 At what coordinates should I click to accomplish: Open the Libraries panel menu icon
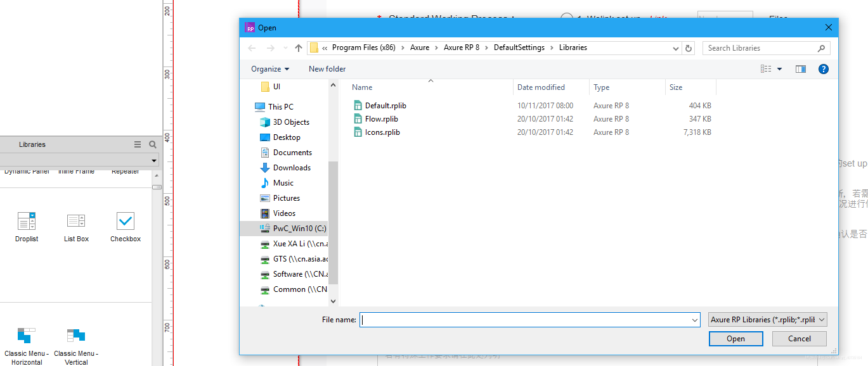click(x=138, y=144)
